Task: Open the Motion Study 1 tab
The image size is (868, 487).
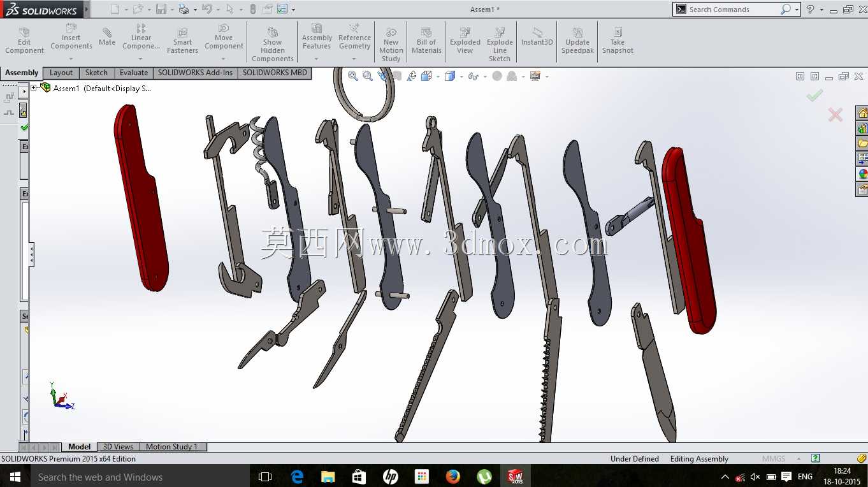Action: [x=172, y=447]
